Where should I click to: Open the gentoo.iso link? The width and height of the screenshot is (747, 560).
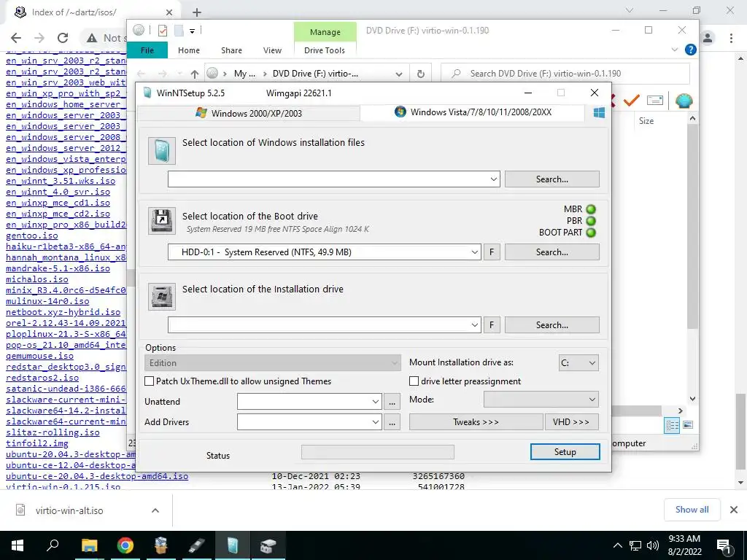32,236
